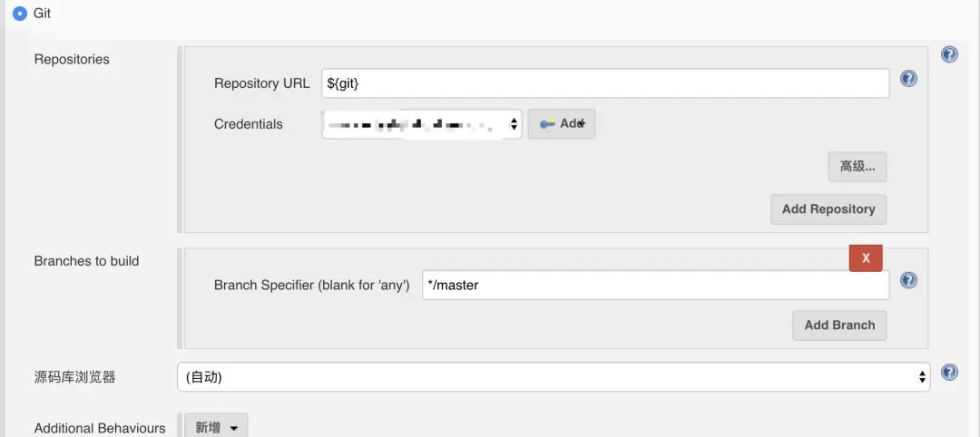980x437 pixels.
Task: View help for 源码库浏览器 setting
Action: (x=949, y=373)
